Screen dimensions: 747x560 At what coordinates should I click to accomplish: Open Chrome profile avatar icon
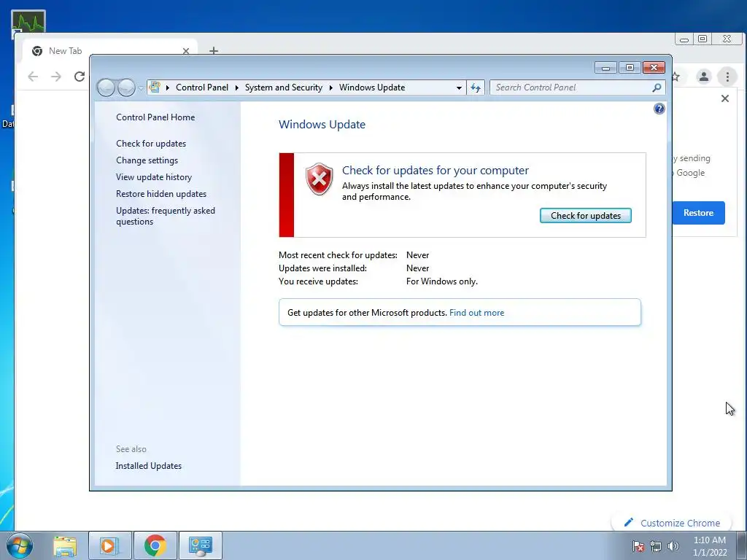click(x=704, y=76)
